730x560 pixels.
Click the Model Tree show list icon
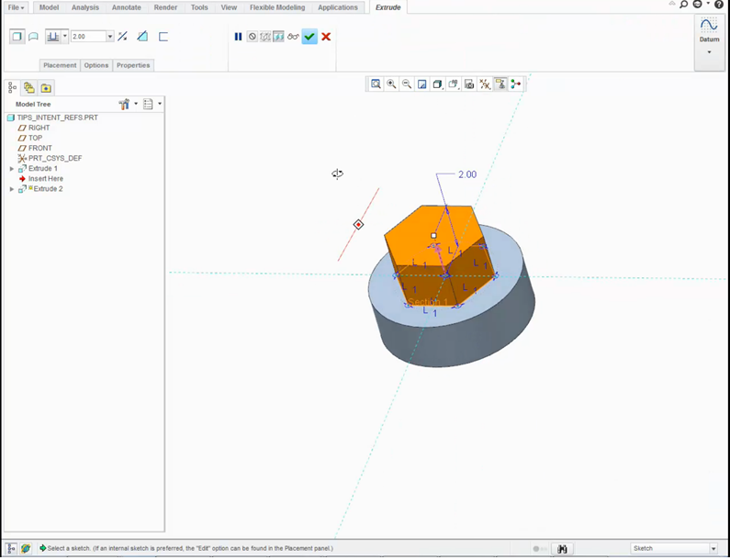click(x=148, y=105)
